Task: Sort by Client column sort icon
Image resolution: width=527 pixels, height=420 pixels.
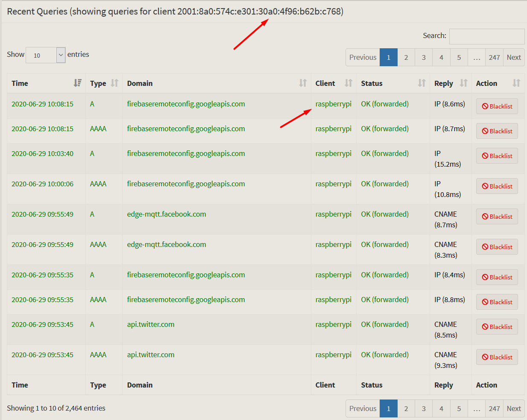Action: (348, 83)
